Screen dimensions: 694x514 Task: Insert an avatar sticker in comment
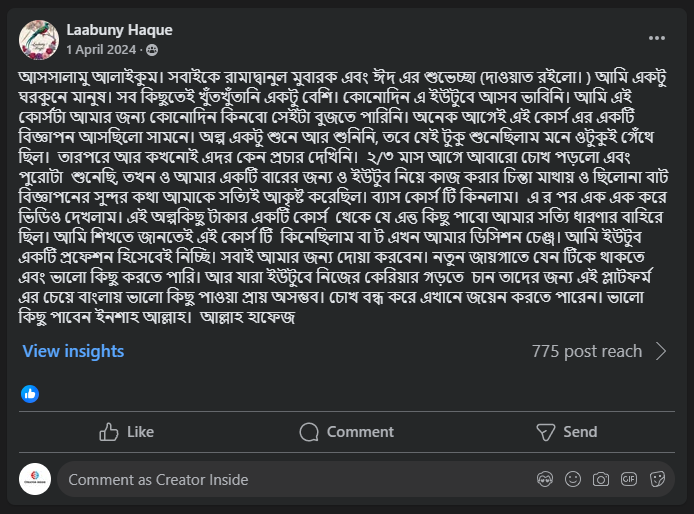point(545,480)
